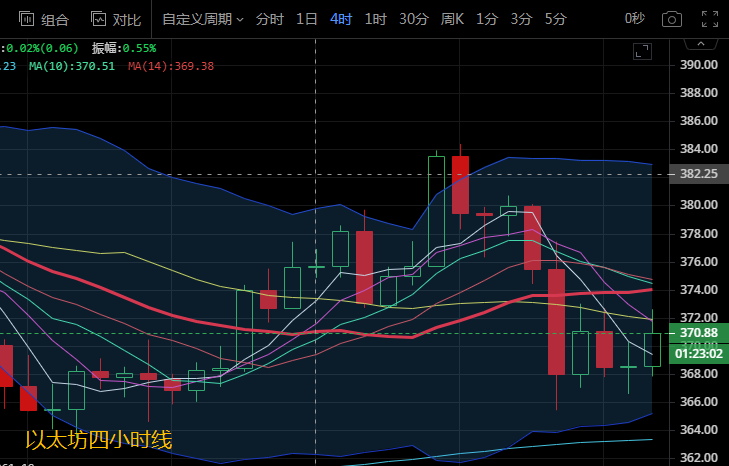Open the 对比 (compare) tool
Image resolution: width=729 pixels, height=466 pixels.
(x=115, y=19)
